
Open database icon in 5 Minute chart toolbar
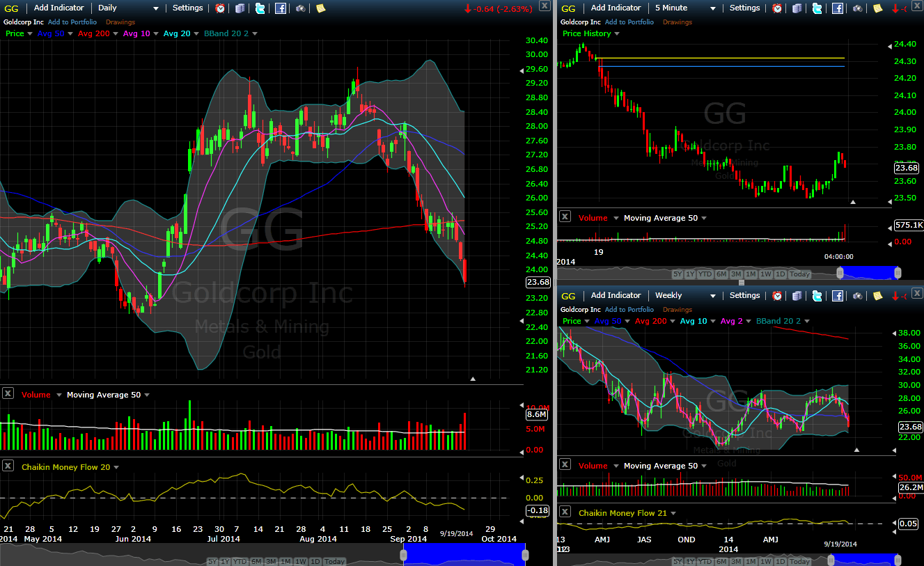pyautogui.click(x=797, y=8)
